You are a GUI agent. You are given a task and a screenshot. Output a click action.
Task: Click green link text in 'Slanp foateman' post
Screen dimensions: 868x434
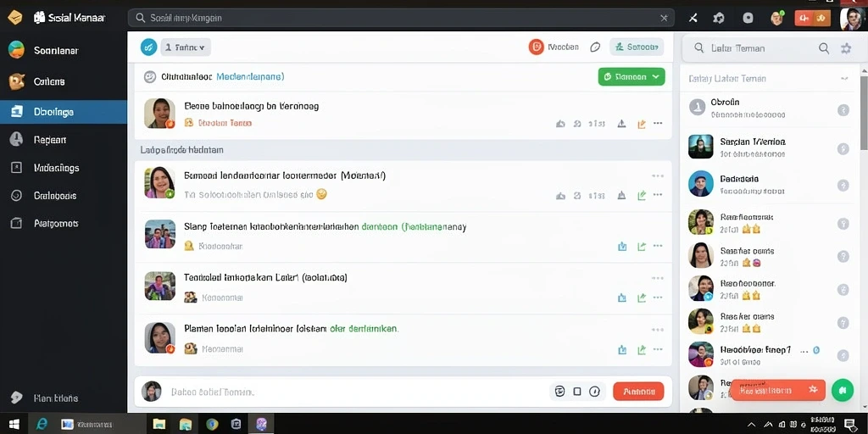pos(414,227)
